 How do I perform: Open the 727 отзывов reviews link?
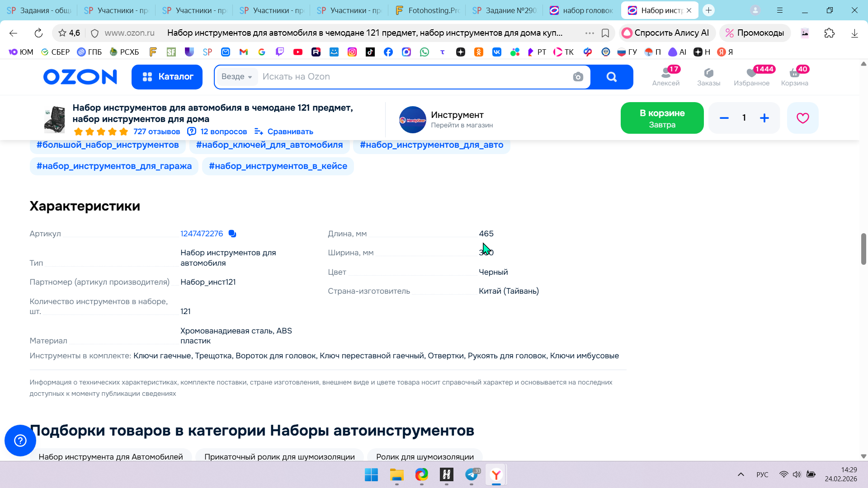coord(156,131)
